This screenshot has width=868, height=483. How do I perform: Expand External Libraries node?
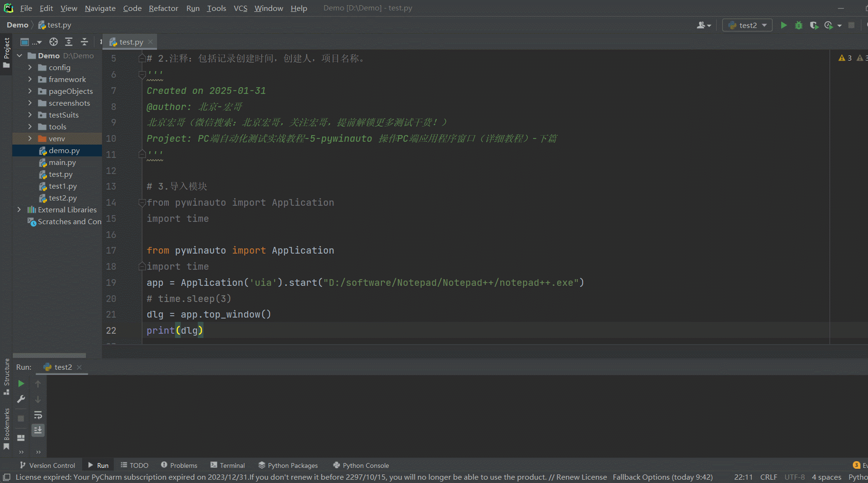pos(19,210)
